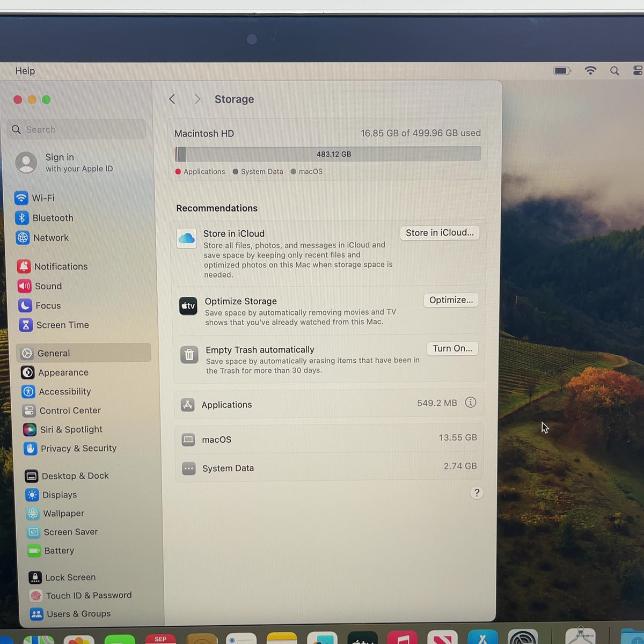Go back using the left chevron
Image resolution: width=644 pixels, height=644 pixels.
click(172, 99)
